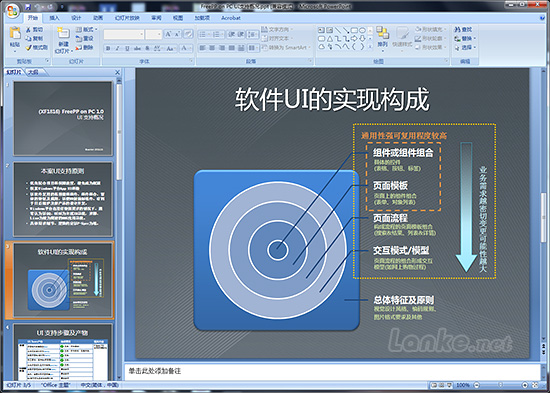Select slide 2 thumbnail 本案UI支持原则

point(63,199)
